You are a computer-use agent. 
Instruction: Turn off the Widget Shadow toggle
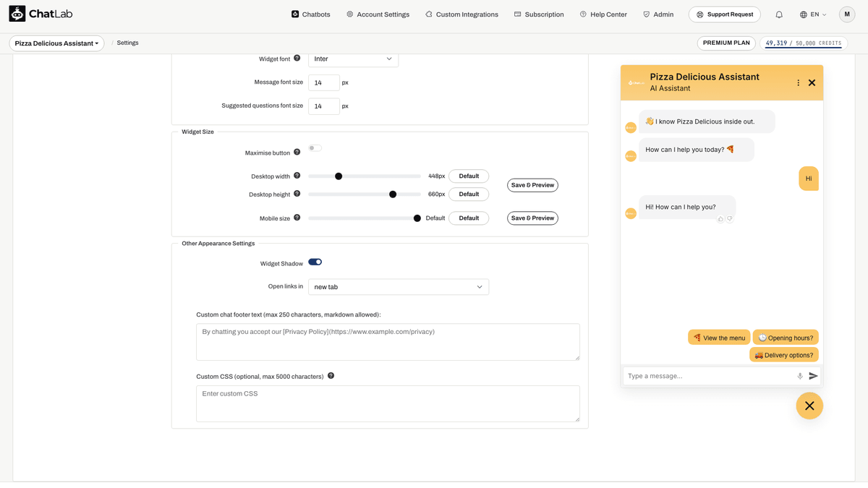click(x=315, y=262)
